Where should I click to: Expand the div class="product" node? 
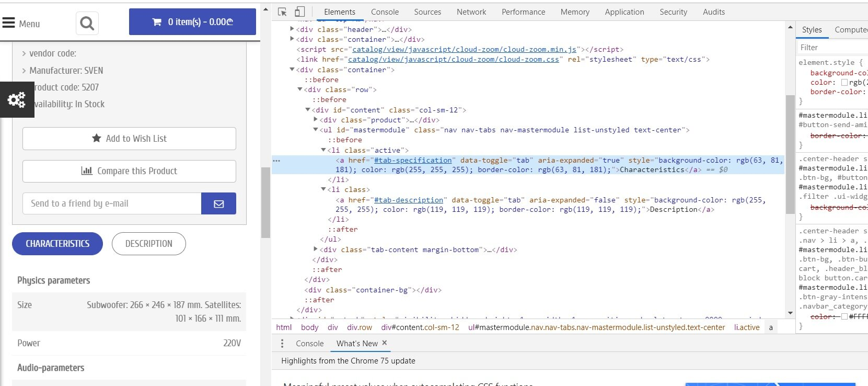click(x=316, y=120)
